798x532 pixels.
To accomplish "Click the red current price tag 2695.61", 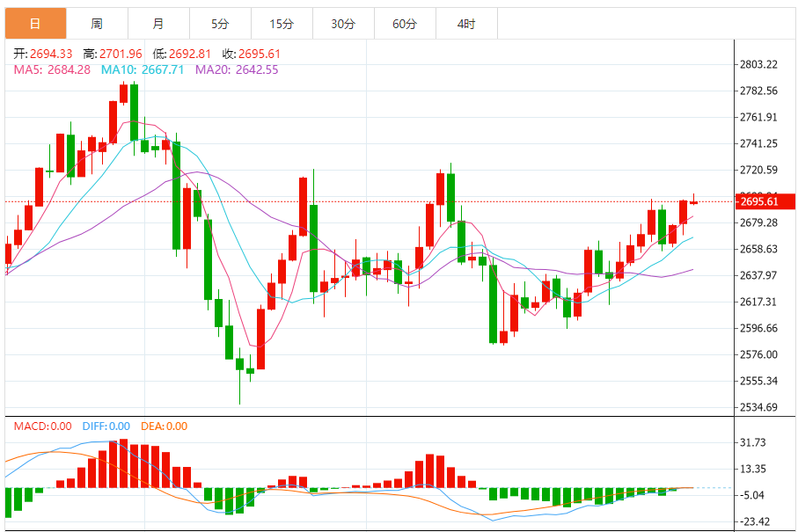I will pyautogui.click(x=765, y=201).
